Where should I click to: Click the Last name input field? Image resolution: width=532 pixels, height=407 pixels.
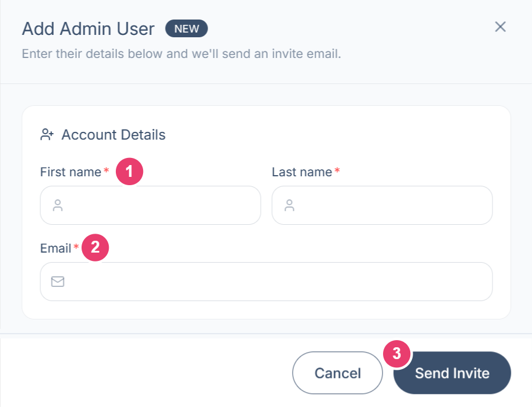pyautogui.click(x=382, y=205)
